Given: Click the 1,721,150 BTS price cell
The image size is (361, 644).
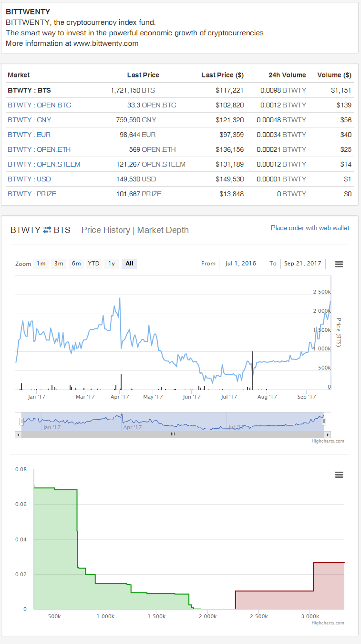Looking at the screenshot, I should click(133, 90).
